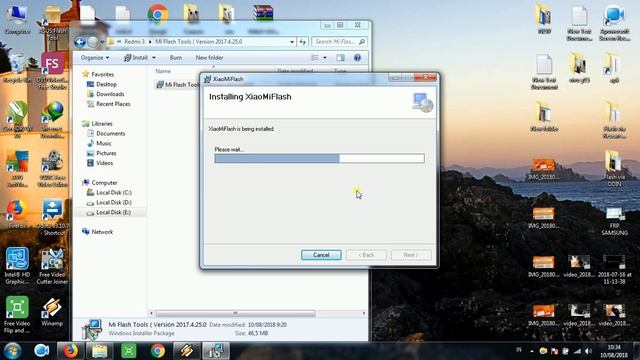This screenshot has height=360, width=640.
Task: Click Install in Explorer toolbar
Action: click(x=136, y=58)
